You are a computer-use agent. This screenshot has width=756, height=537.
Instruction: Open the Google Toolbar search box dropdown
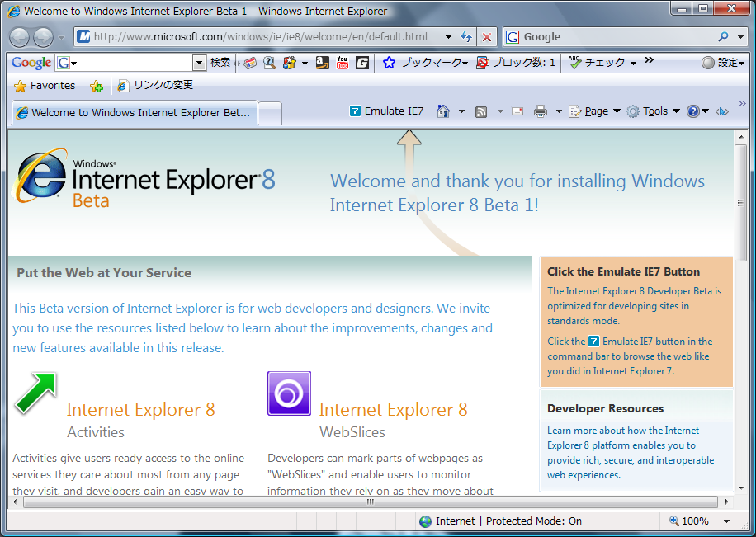(x=199, y=63)
